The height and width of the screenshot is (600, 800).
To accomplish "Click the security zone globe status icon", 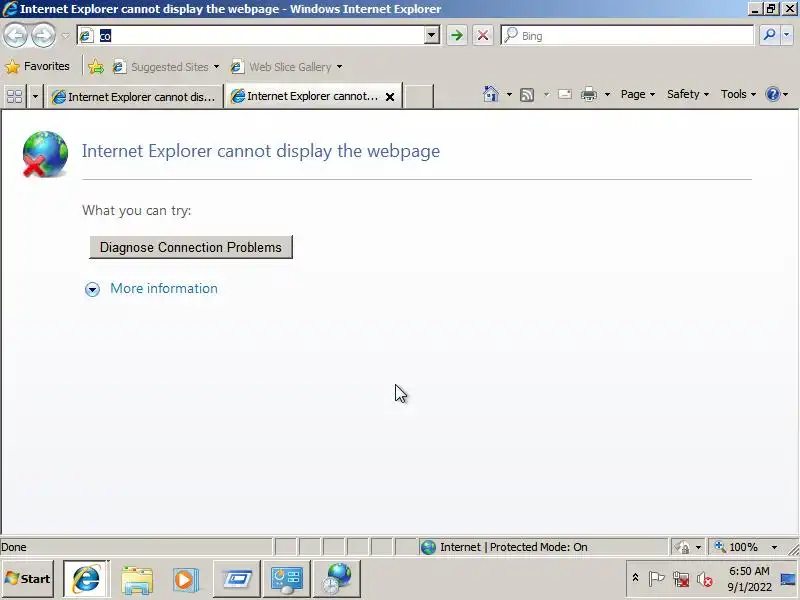I will coord(428,547).
